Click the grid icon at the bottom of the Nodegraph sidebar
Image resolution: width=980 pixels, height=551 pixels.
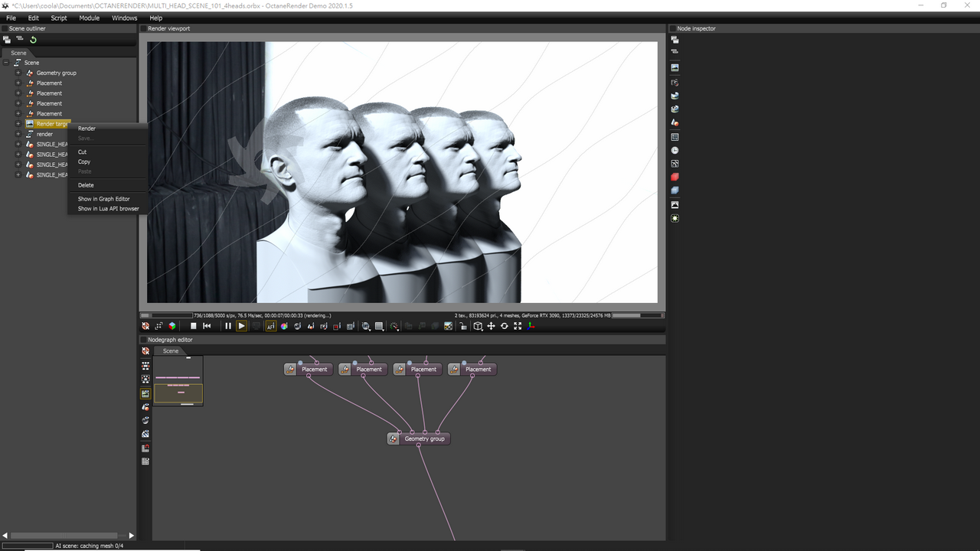point(145,461)
